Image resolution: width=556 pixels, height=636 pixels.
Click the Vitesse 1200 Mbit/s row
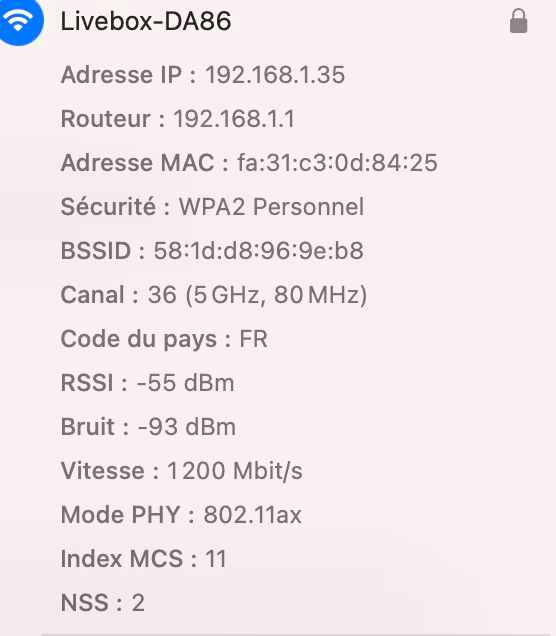click(x=181, y=471)
